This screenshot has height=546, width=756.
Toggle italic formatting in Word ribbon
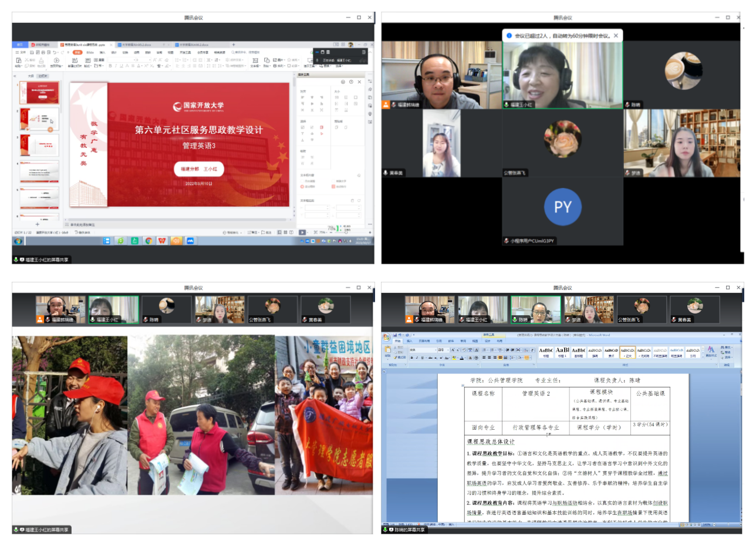point(417,358)
